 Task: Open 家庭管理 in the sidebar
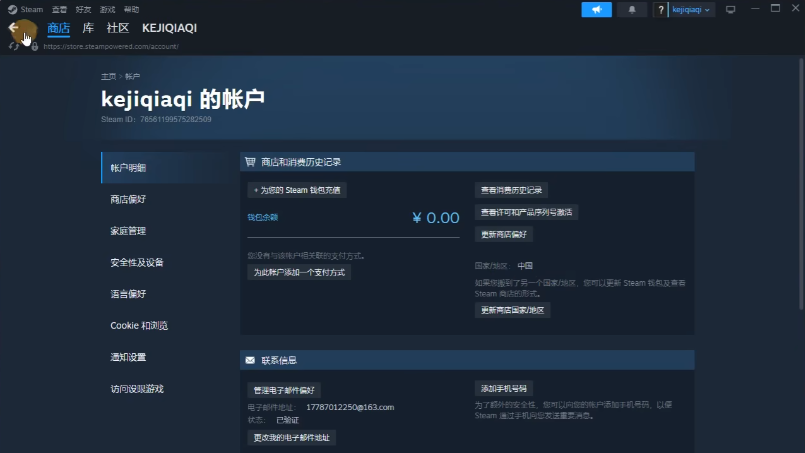[128, 231]
